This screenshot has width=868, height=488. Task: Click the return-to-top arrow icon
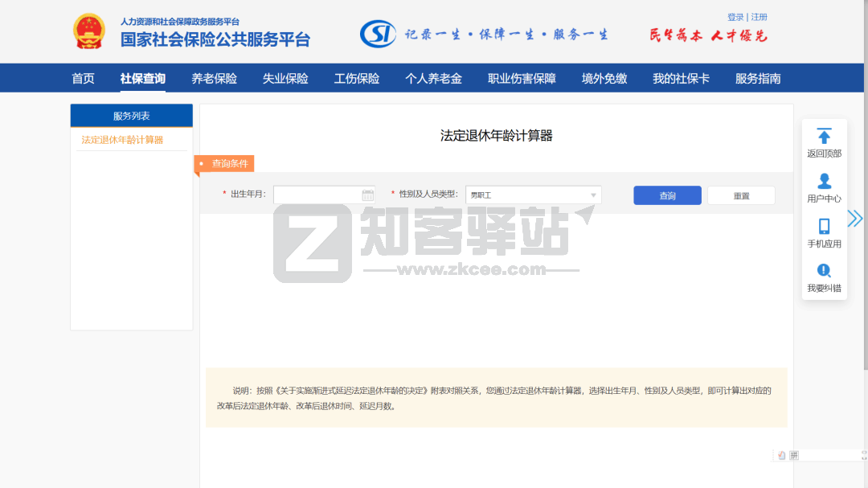click(x=824, y=136)
